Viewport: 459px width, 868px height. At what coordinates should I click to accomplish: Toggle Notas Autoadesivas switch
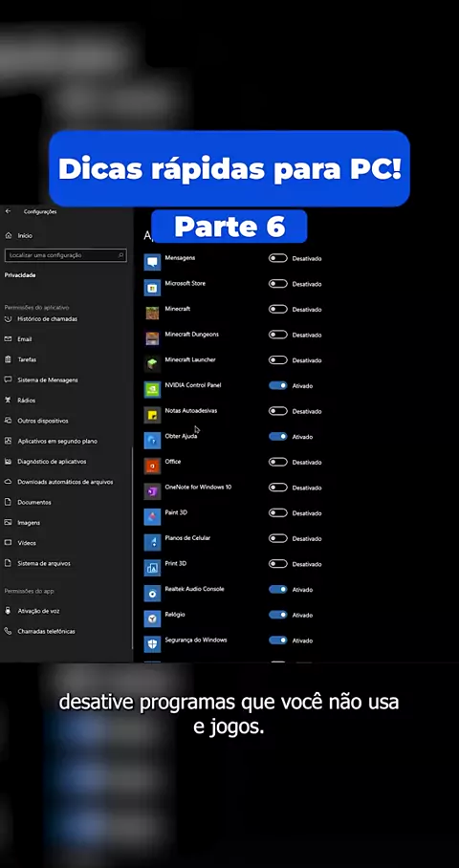click(278, 411)
